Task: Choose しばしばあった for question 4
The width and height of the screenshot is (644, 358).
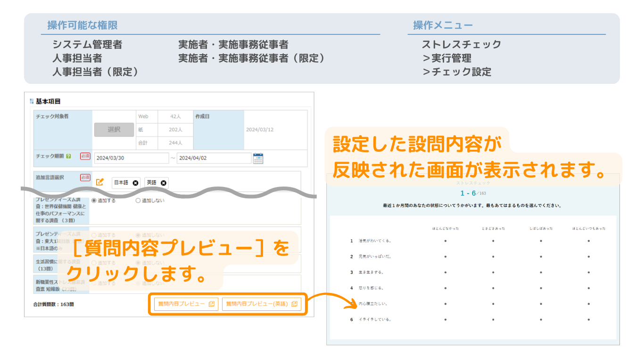Action: coord(541,288)
